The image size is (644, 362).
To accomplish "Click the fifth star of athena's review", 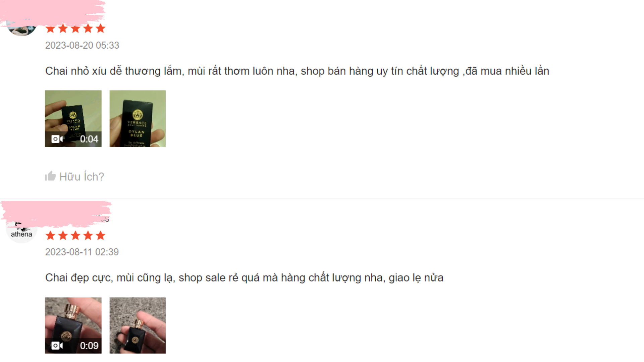I will click(x=101, y=236).
